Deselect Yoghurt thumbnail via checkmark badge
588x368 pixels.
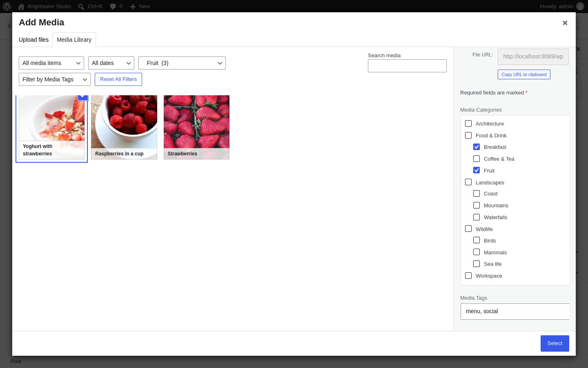point(83,97)
